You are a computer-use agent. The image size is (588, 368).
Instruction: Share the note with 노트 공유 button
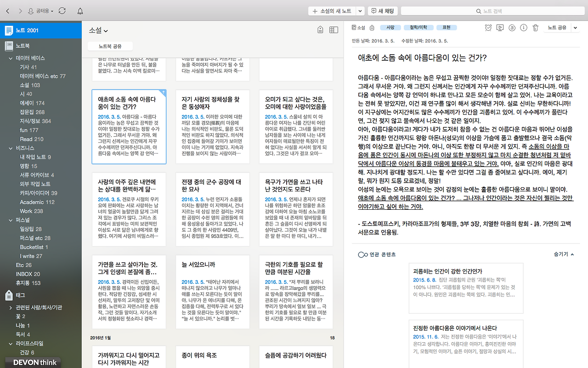click(557, 28)
